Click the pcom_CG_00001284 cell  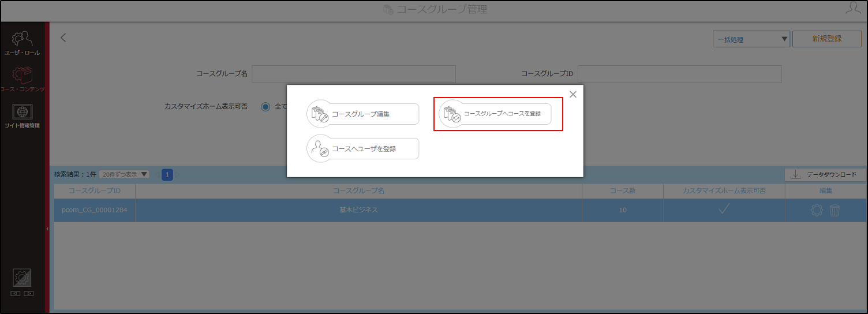point(95,210)
